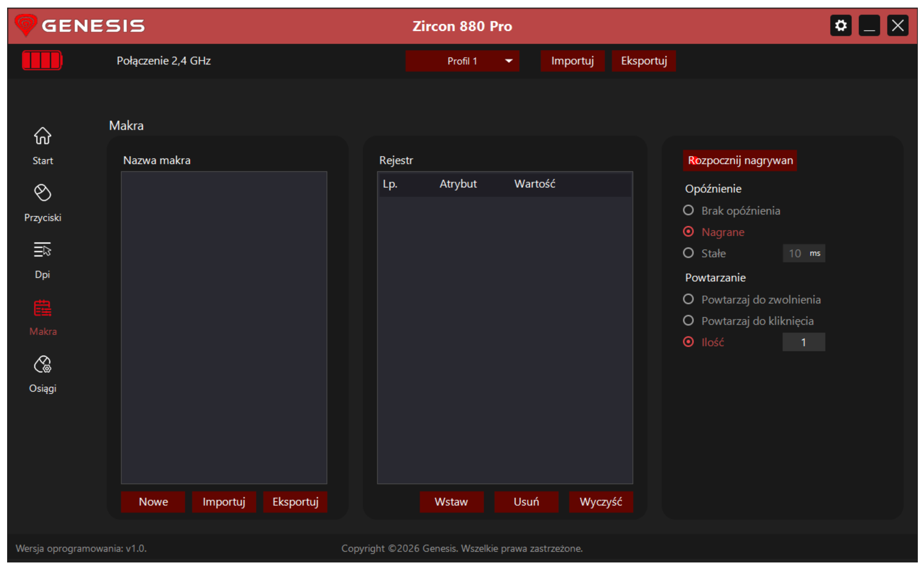Select the Brak opóźnienia radio button
This screenshot has width=924, height=571.
click(688, 210)
